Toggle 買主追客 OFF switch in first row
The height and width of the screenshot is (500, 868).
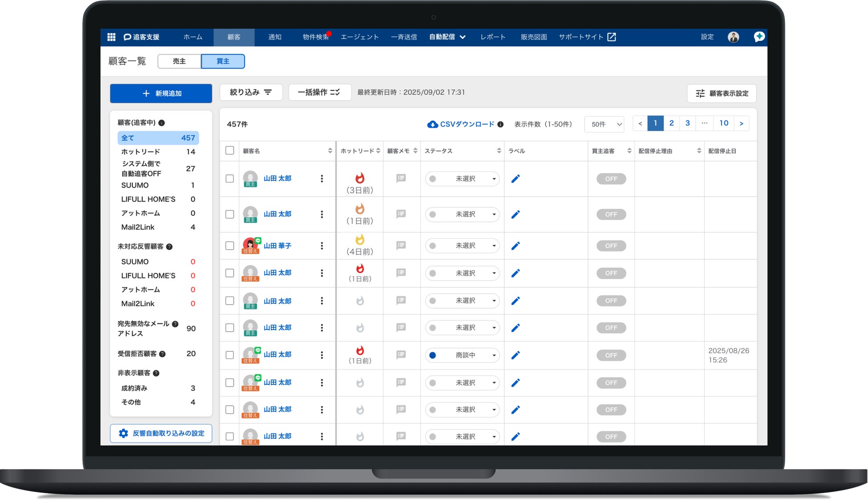(x=611, y=179)
